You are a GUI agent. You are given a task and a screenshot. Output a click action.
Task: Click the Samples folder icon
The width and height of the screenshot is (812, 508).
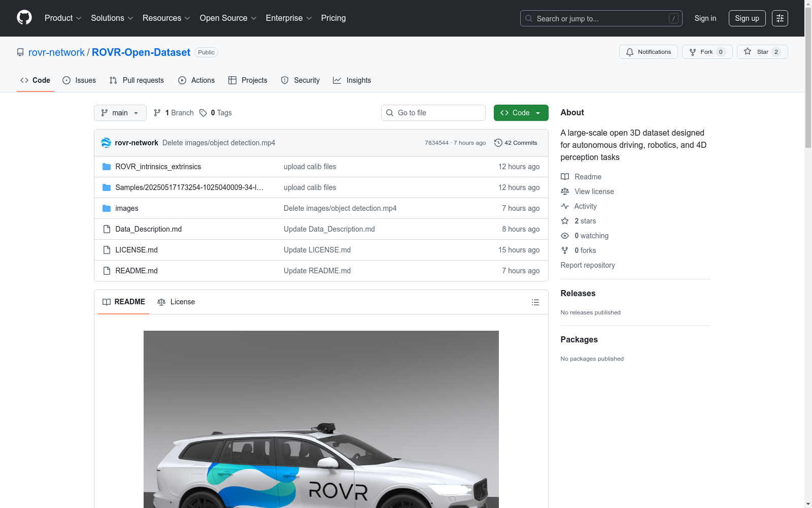point(107,187)
